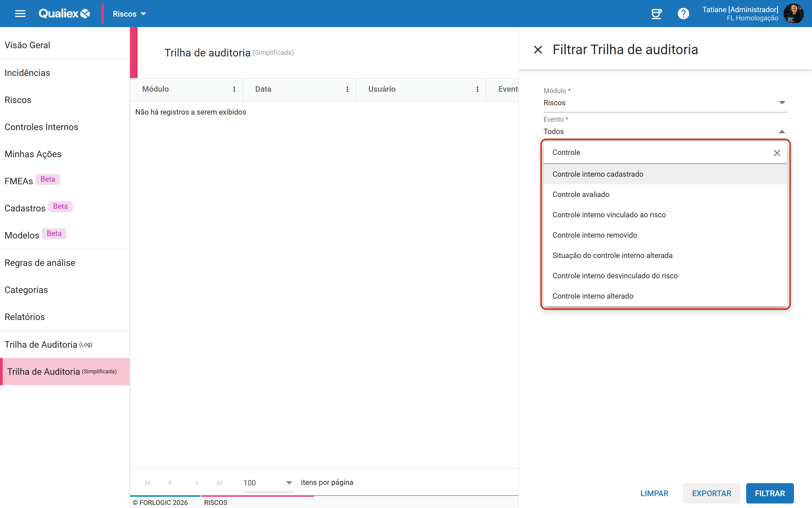This screenshot has width=812, height=508.
Task: Close the Filtrar Trilha de auditoria panel
Action: coord(538,50)
